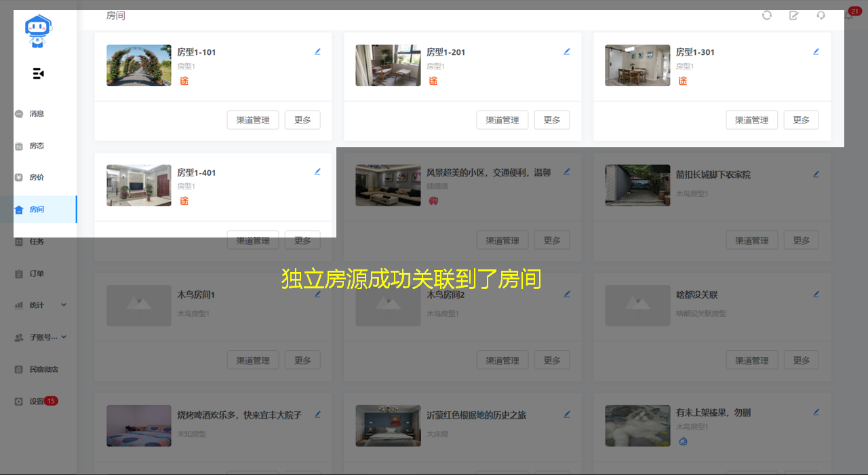Click the title 啥都没关联
Viewport: 868px width, 475px height.
click(x=696, y=294)
